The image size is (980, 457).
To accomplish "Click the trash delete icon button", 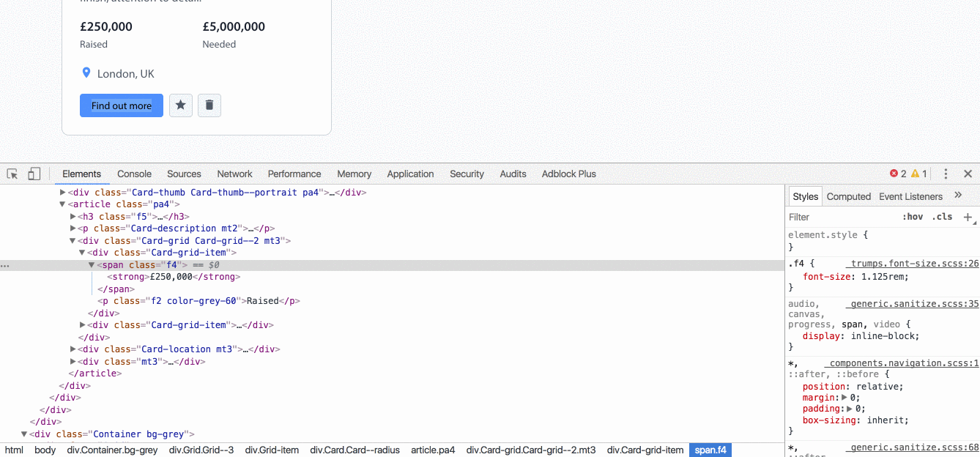I will coord(209,105).
